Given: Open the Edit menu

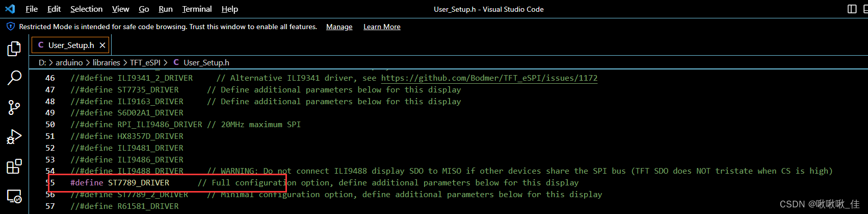Looking at the screenshot, I should point(54,9).
